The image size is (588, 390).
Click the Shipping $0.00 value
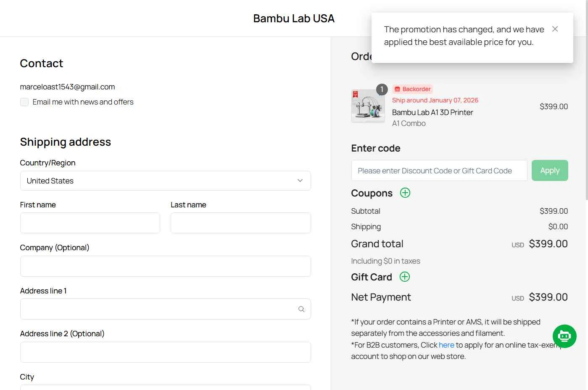[x=558, y=227]
